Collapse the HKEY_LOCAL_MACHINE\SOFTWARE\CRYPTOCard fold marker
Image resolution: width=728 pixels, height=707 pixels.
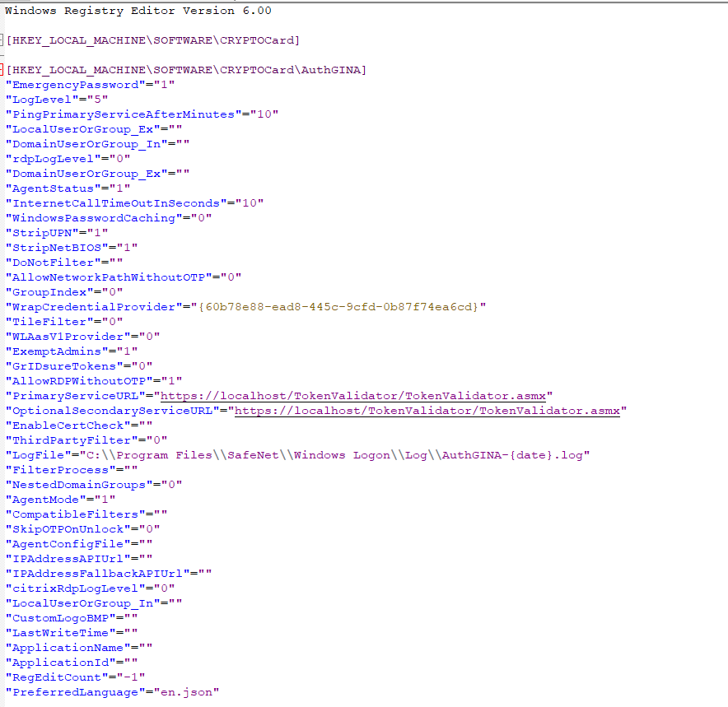pyautogui.click(x=3, y=40)
